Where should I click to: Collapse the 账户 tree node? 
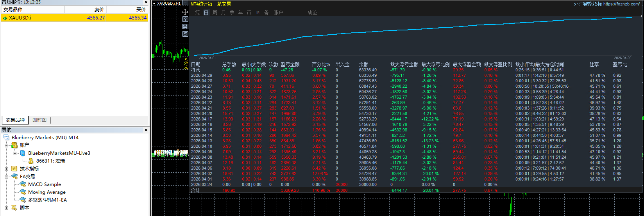point(7,145)
